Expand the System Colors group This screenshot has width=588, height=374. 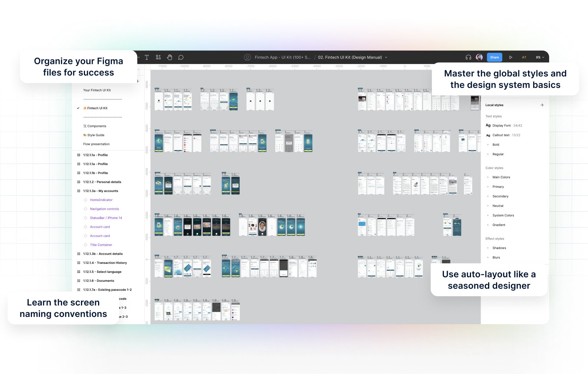click(x=488, y=216)
